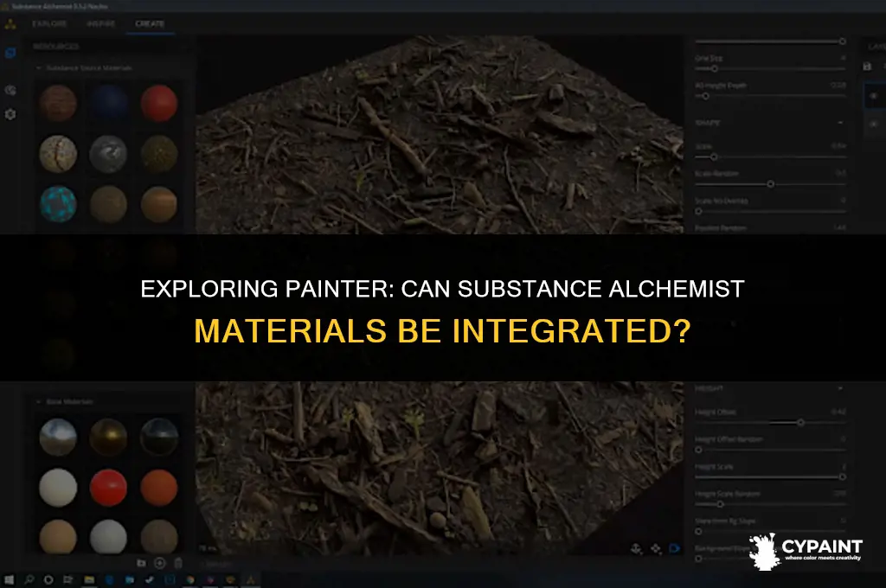886x588 pixels.
Task: Click the circled plus add icon
Action: click(159, 563)
